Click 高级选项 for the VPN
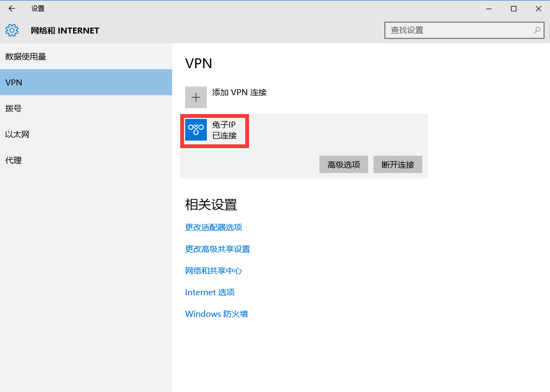The width and height of the screenshot is (550, 392). pyautogui.click(x=343, y=164)
